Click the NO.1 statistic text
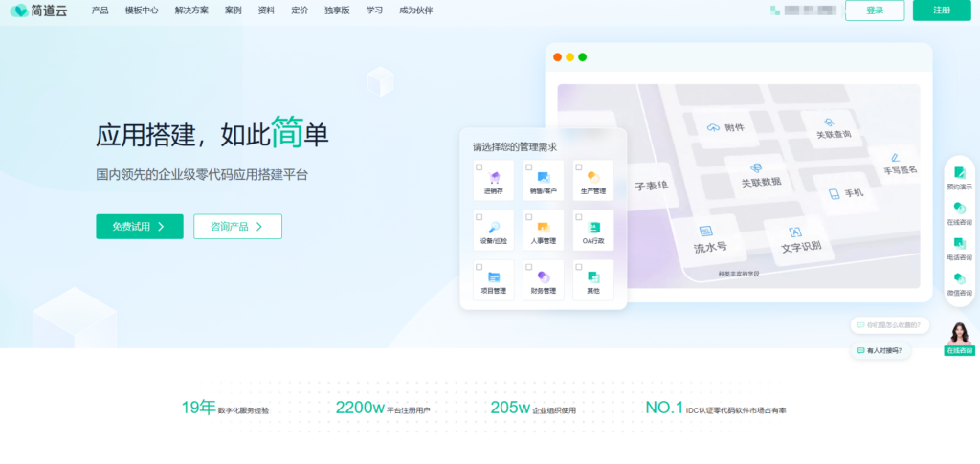The image size is (980, 464). pos(664,408)
